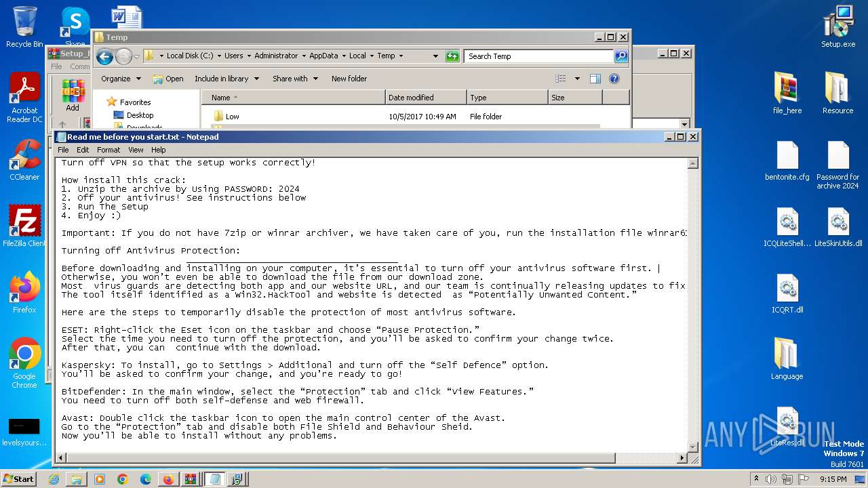Image resolution: width=868 pixels, height=488 pixels.
Task: Expand the arrow after Users in breadcrumb
Action: (x=248, y=56)
